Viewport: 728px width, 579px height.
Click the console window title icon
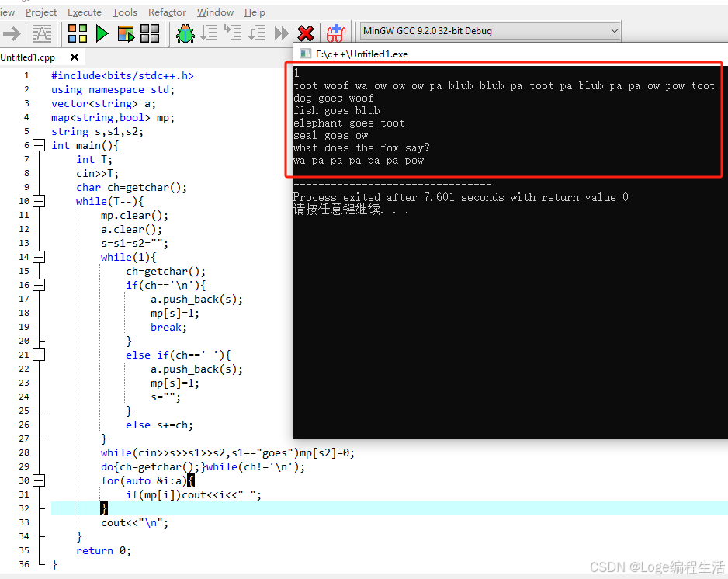(x=305, y=54)
